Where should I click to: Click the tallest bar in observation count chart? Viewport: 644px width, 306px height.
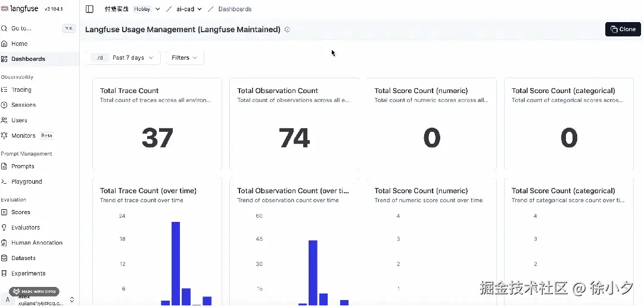313,273
